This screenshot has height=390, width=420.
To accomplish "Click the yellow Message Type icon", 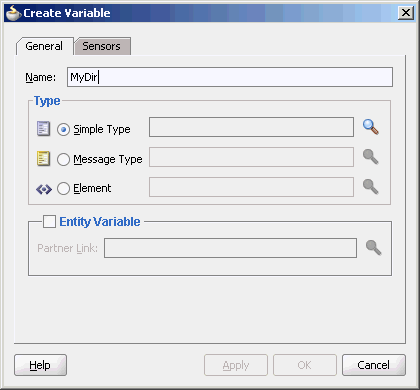I will point(43,159).
